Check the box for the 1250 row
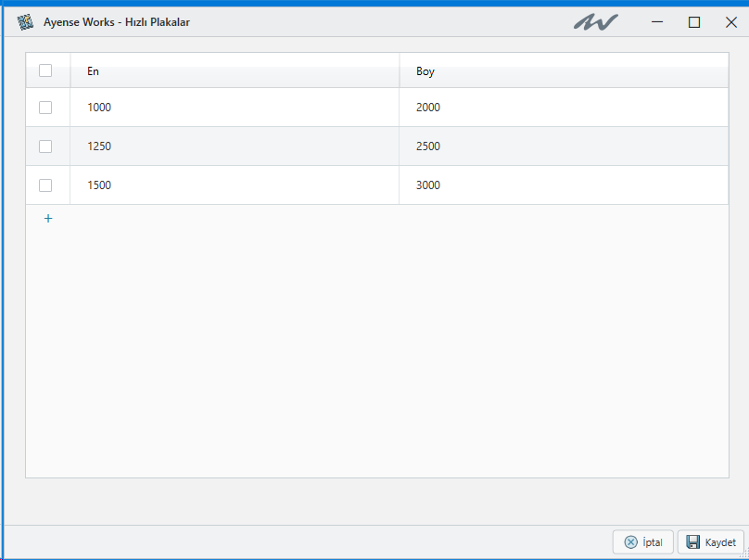Viewport: 749px width, 560px height. pyautogui.click(x=45, y=146)
